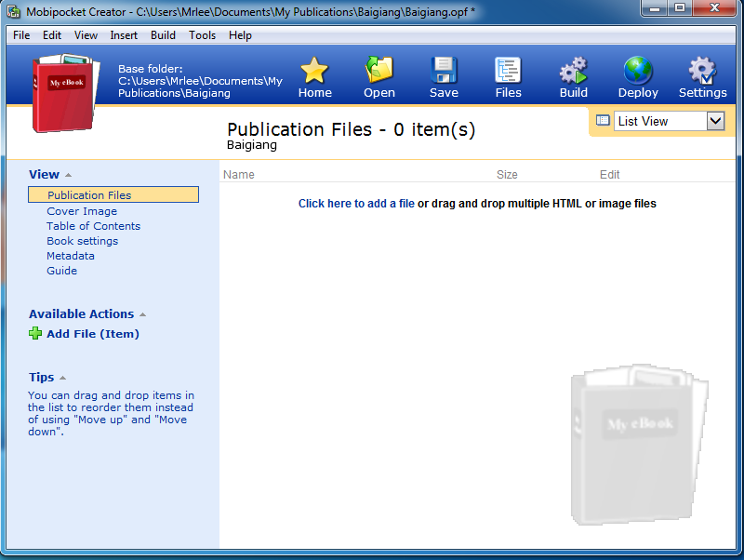The width and height of the screenshot is (744, 560).
Task: Click the Home star icon
Action: [x=314, y=72]
